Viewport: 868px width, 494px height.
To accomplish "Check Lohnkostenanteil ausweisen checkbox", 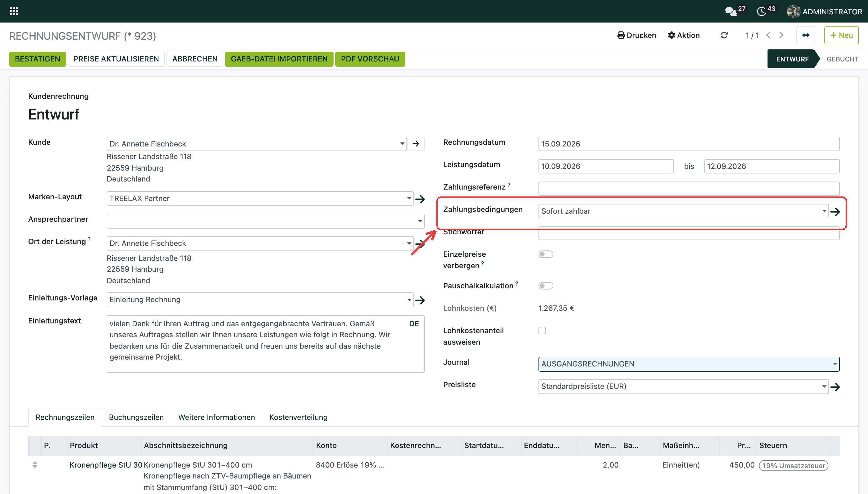I will pos(542,331).
